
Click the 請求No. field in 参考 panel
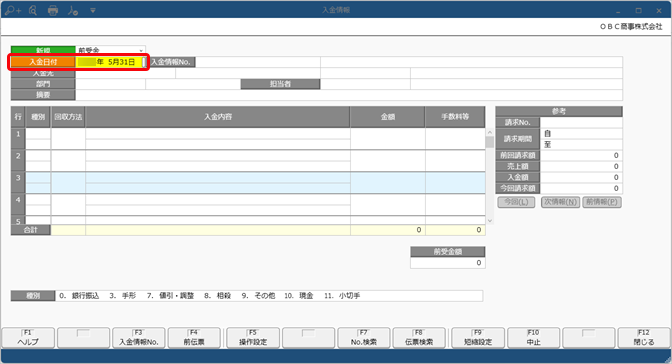tap(581, 123)
